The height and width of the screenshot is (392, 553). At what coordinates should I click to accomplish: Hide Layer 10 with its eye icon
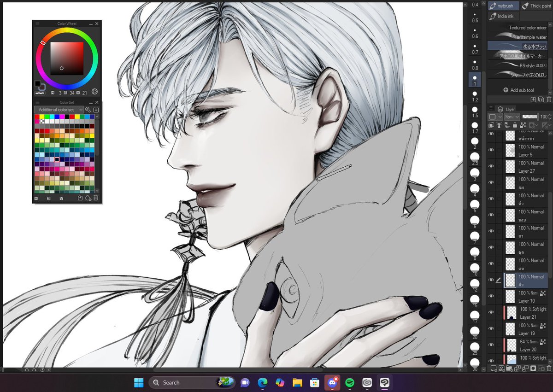point(491,296)
